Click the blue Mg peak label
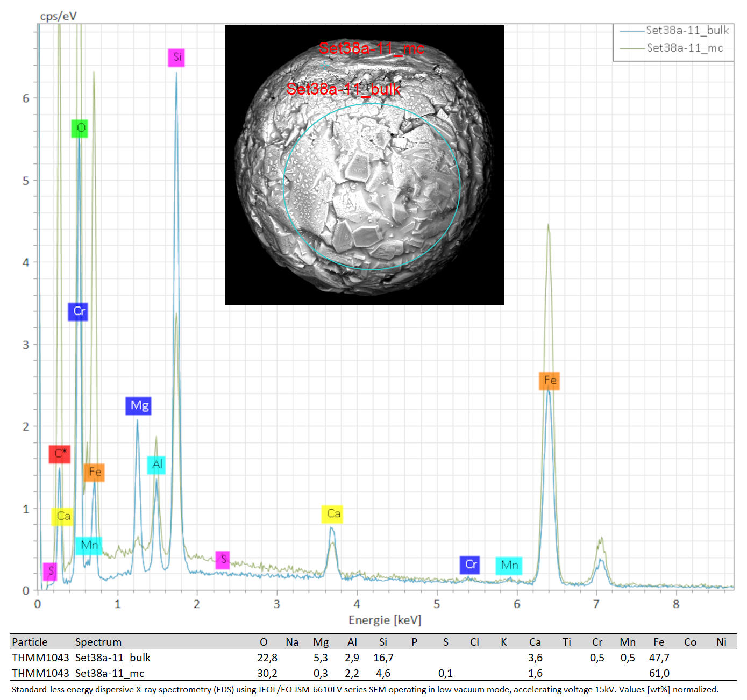The image size is (747, 700). coord(138,405)
